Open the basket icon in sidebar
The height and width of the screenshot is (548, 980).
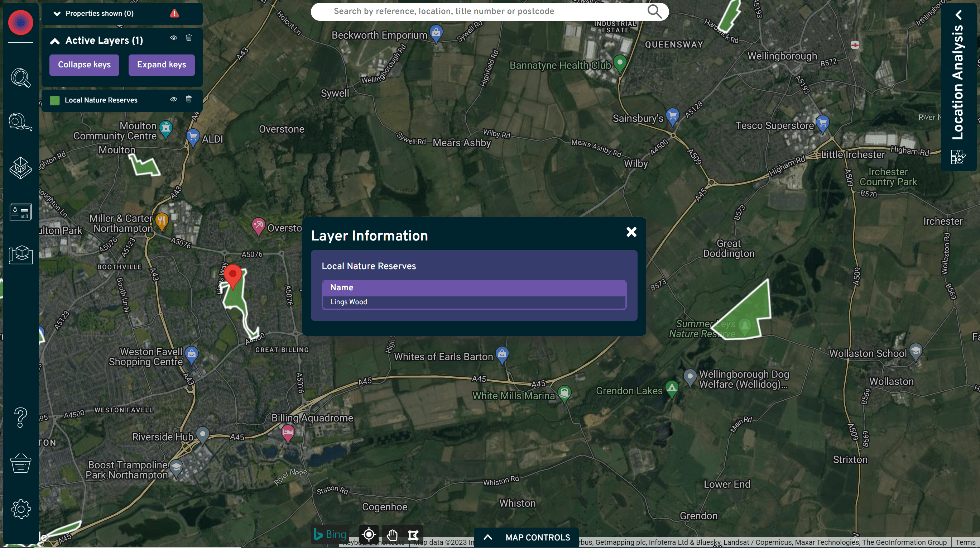pyautogui.click(x=20, y=463)
